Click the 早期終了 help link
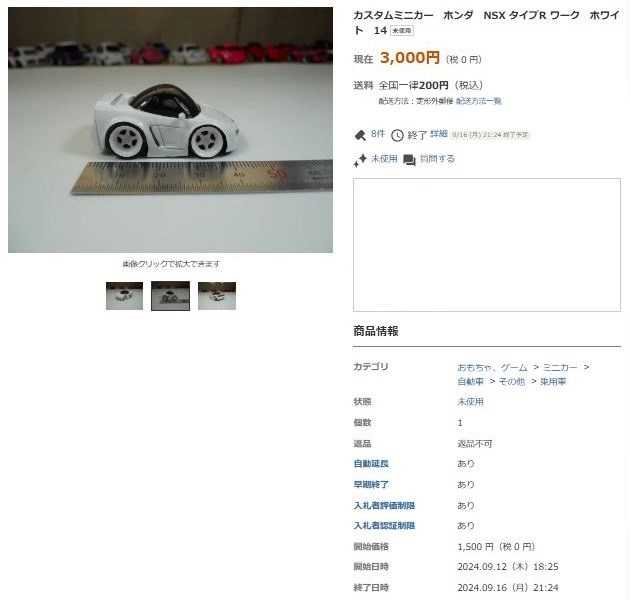 (x=371, y=485)
